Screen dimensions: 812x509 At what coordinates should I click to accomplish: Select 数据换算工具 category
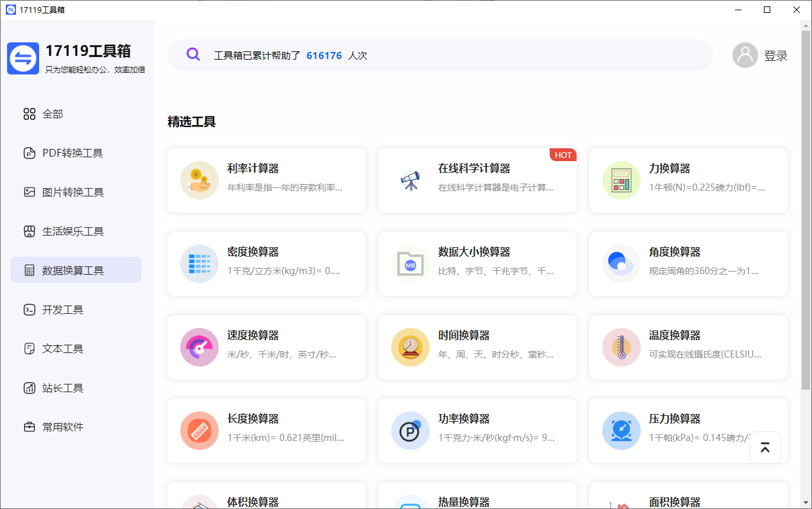pos(76,270)
